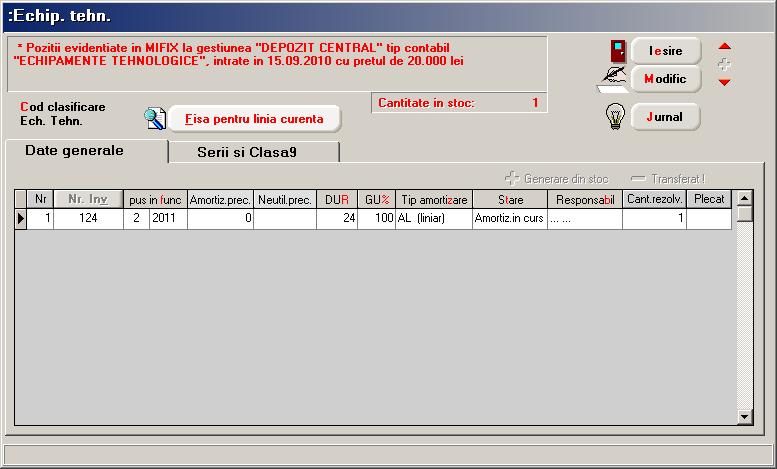The image size is (777, 469).
Task: Click the DUR column header
Action: [x=337, y=200]
